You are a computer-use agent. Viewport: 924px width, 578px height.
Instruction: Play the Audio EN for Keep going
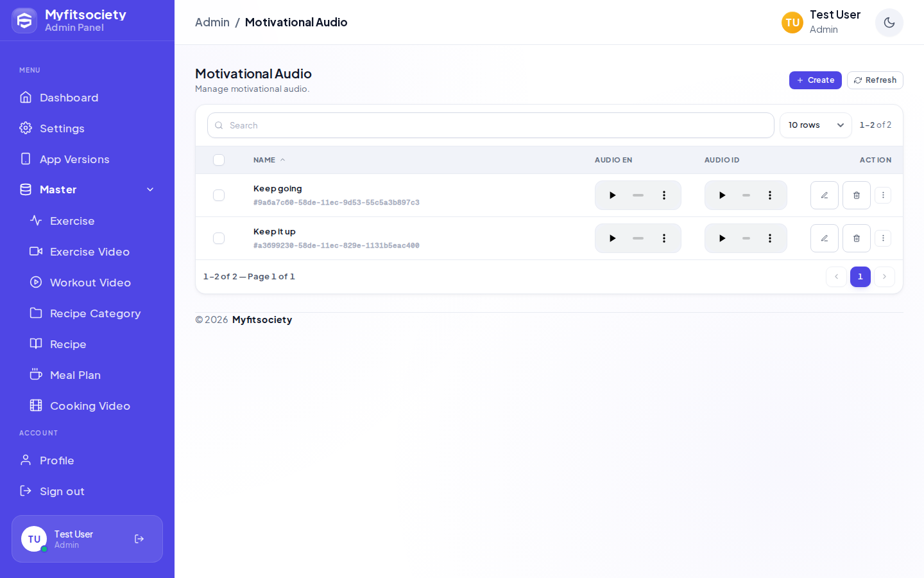612,195
